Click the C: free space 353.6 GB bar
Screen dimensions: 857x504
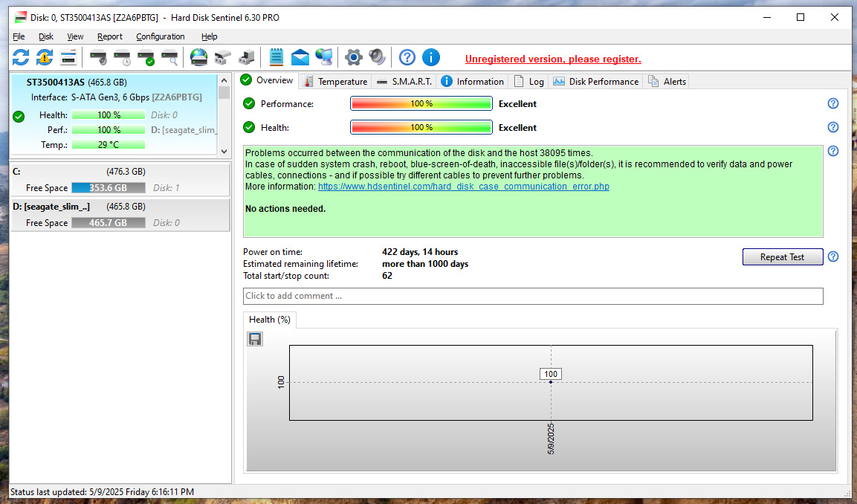pos(109,187)
